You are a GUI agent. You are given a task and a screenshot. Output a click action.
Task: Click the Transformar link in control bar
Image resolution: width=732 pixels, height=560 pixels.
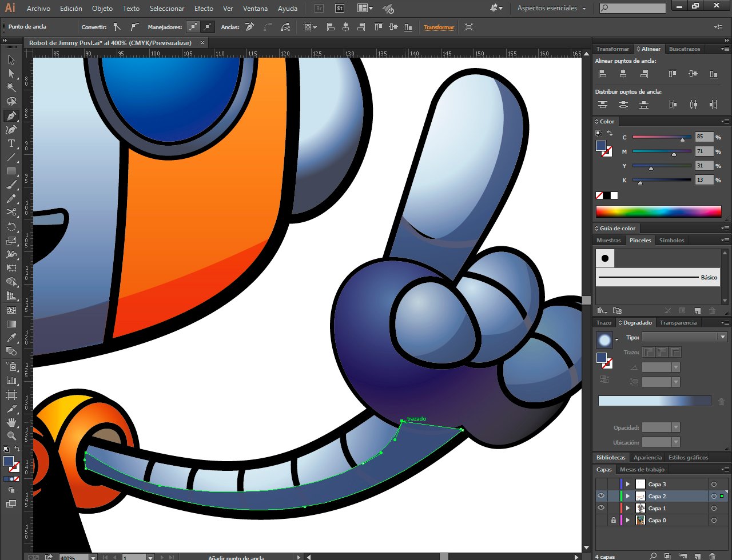click(x=439, y=27)
